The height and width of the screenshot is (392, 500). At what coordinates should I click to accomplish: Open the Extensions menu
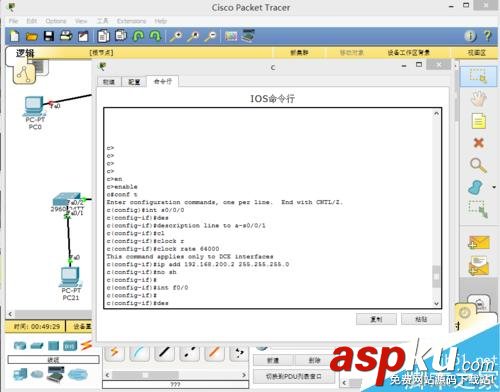click(x=131, y=21)
